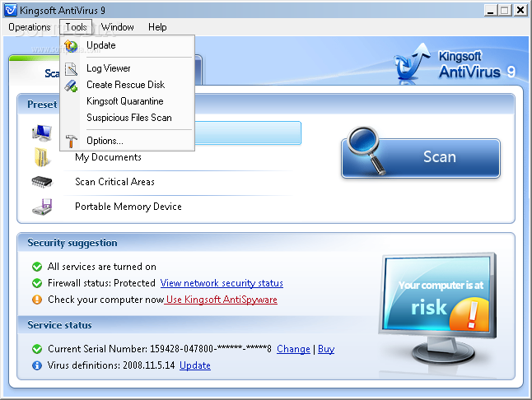This screenshot has width=532, height=400.
Task: Select the My Computer monitor icon
Action: click(x=42, y=133)
